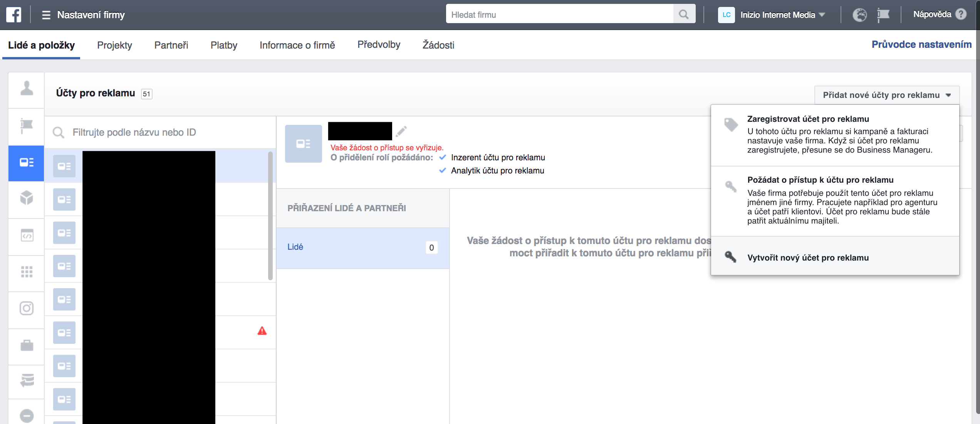
Task: Select the Pages flag icon in left sidebar
Action: tap(27, 126)
